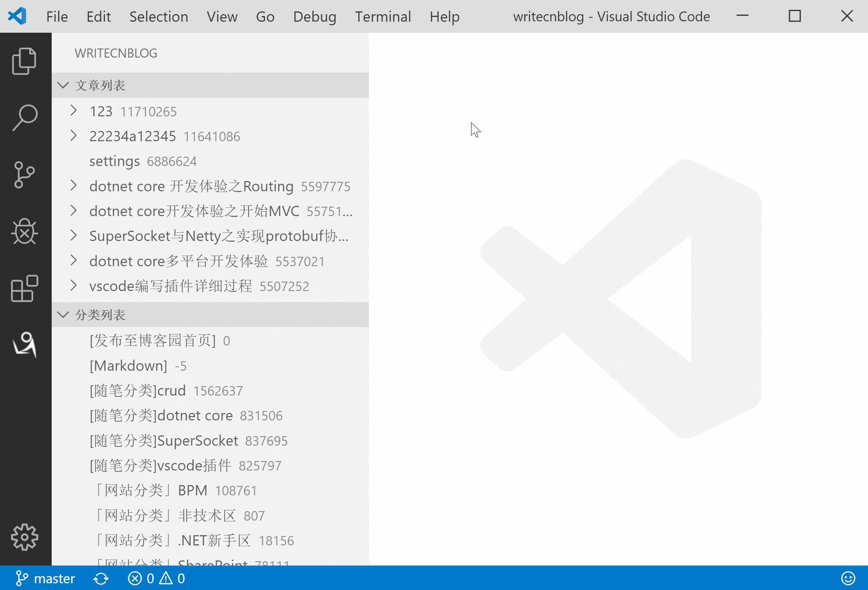Viewport: 868px width, 590px height.
Task: Select the writecnblog icon in the activity bar
Action: pos(24,345)
